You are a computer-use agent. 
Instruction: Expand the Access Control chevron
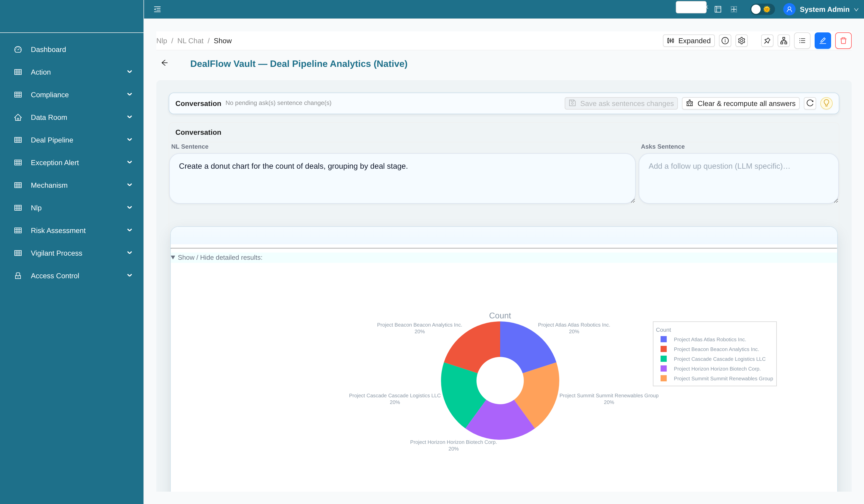pyautogui.click(x=130, y=275)
